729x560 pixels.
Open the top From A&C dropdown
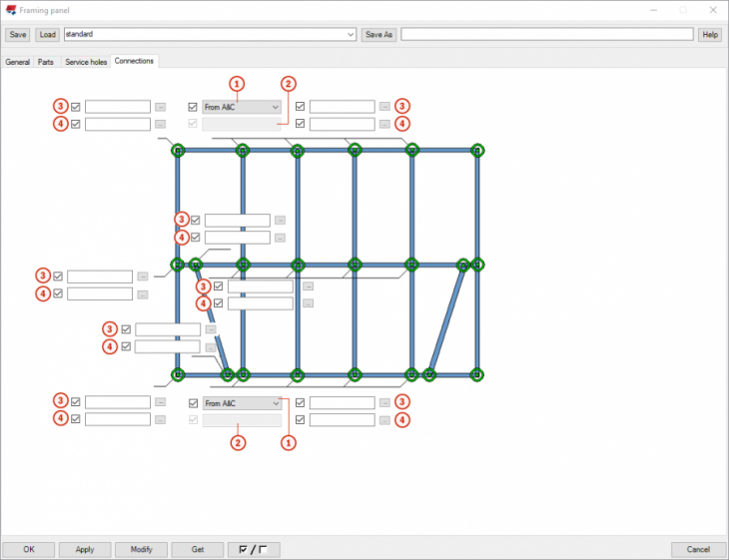click(x=242, y=108)
